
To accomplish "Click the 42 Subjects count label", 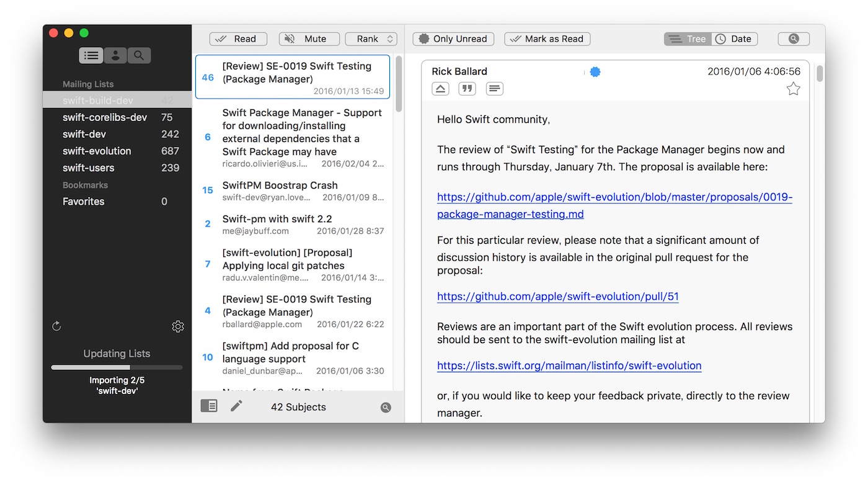I will click(x=298, y=407).
